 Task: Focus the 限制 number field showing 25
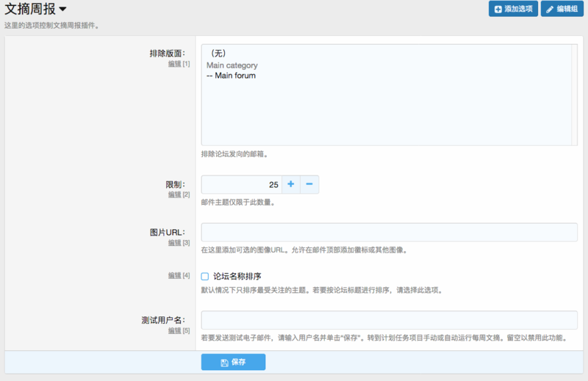coord(242,184)
